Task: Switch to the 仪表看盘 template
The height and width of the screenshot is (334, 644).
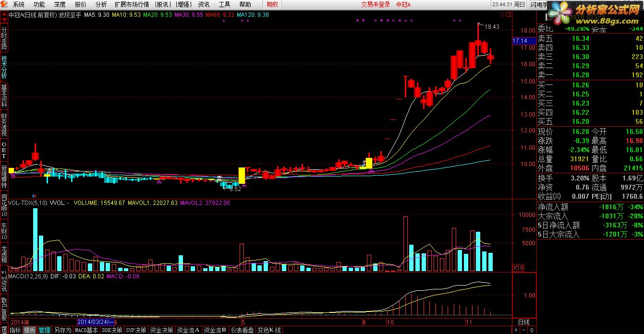Action: [x=243, y=330]
